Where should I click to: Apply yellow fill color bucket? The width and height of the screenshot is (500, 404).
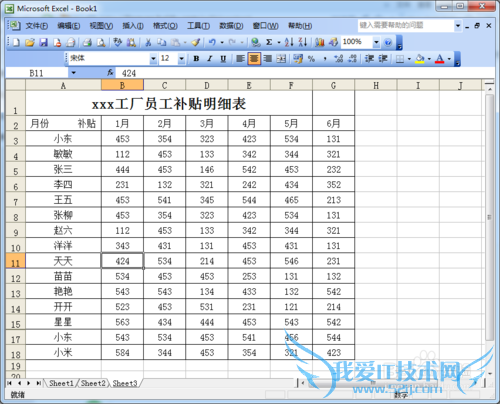(x=420, y=59)
